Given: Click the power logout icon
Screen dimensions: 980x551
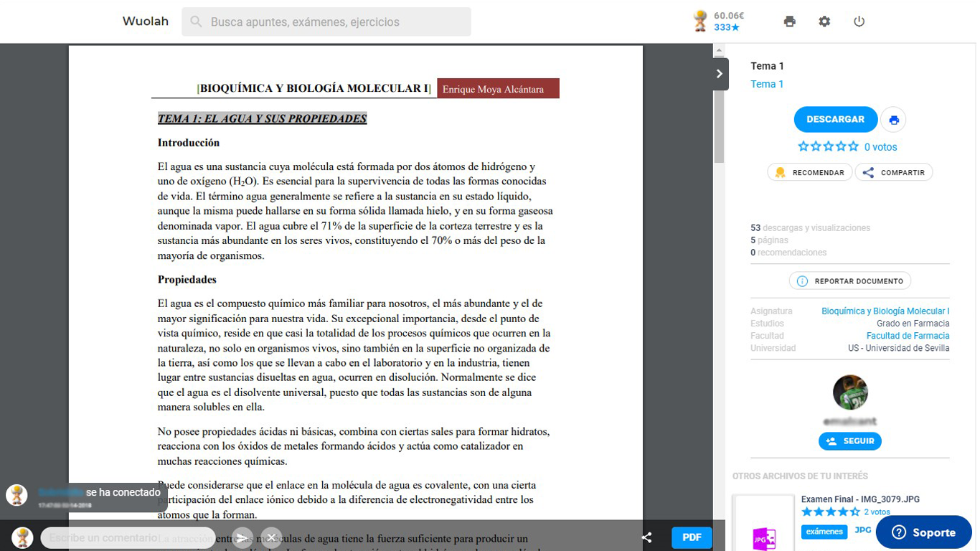Looking at the screenshot, I should (859, 22).
